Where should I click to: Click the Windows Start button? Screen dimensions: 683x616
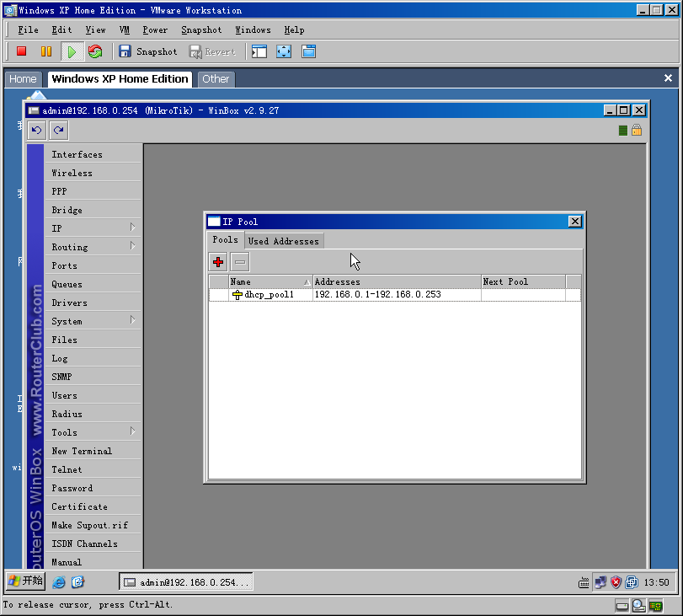[x=26, y=581]
